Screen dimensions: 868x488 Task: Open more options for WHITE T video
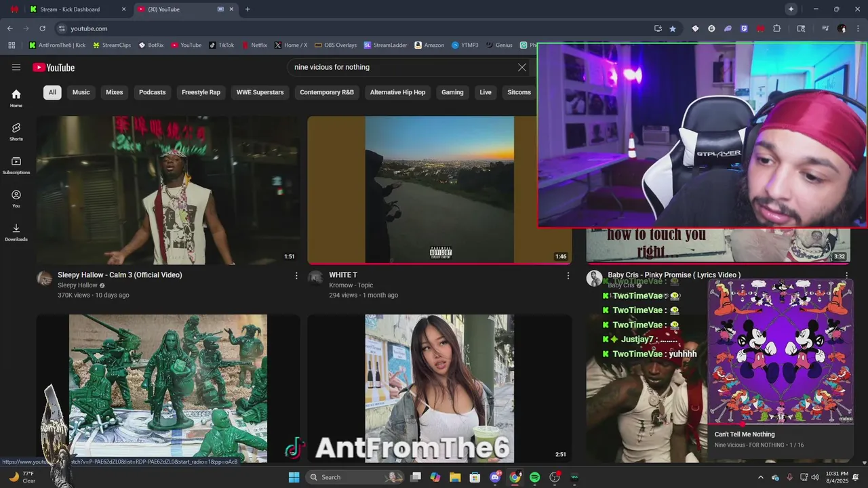tap(568, 276)
